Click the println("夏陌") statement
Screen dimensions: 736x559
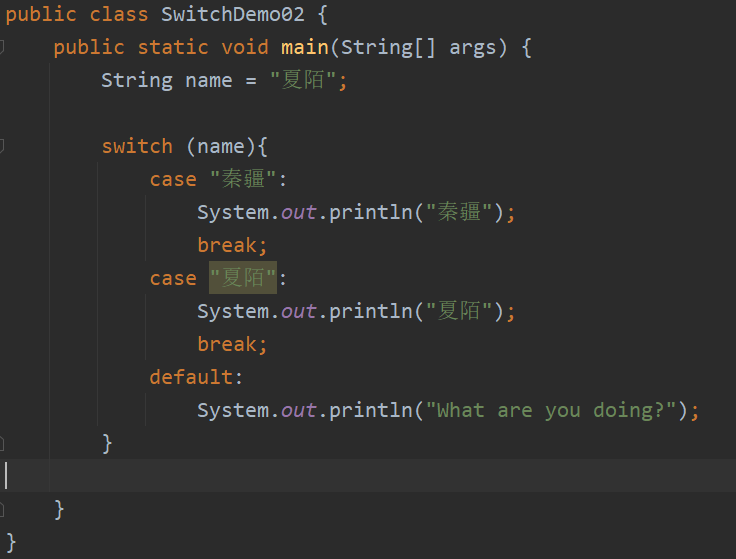pyautogui.click(x=356, y=311)
